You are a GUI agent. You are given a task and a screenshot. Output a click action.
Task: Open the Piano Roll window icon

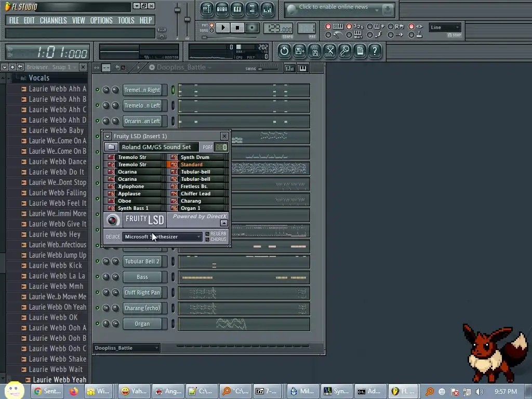(x=237, y=9)
